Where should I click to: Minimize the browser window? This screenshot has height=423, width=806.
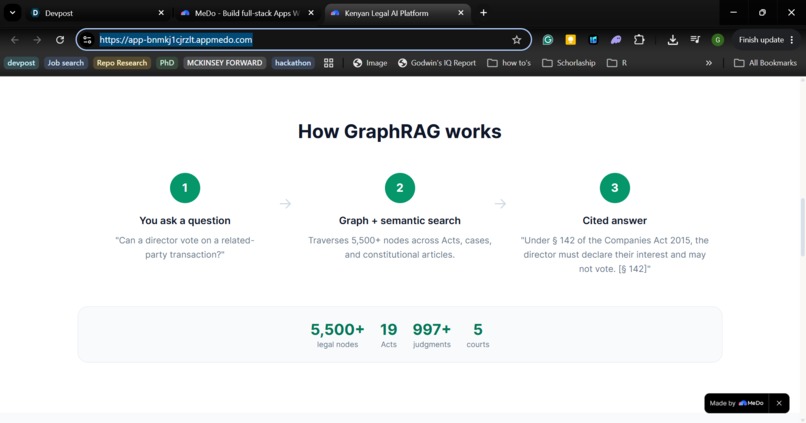click(734, 13)
